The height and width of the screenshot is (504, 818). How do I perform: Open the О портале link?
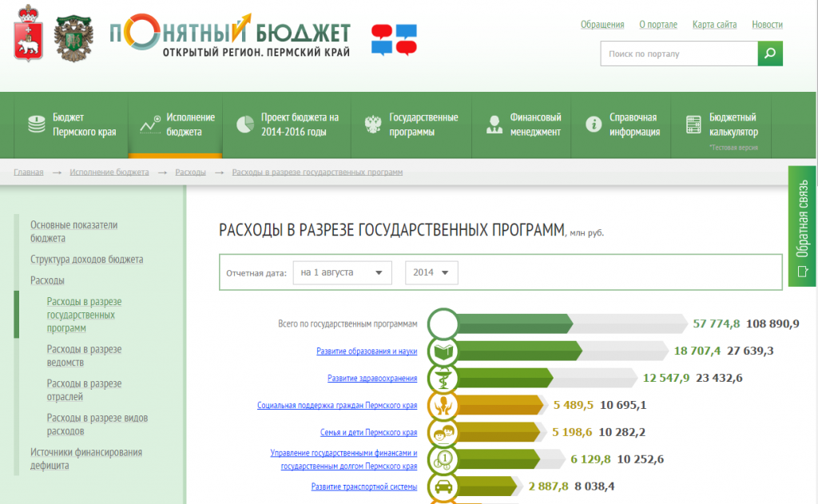tap(658, 25)
